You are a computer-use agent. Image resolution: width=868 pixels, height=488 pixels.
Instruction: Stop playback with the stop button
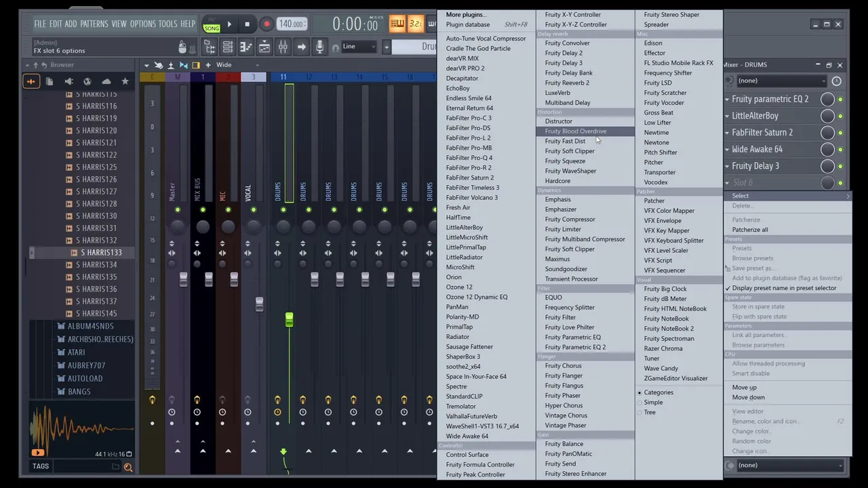point(247,24)
